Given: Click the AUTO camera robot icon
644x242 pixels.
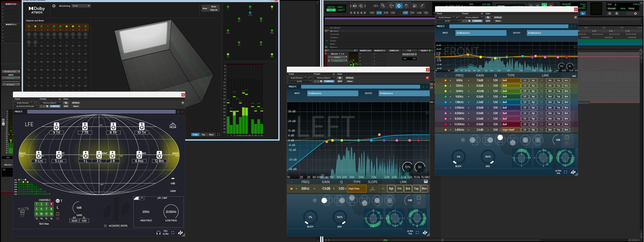Looking at the screenshot, I should point(22,212).
